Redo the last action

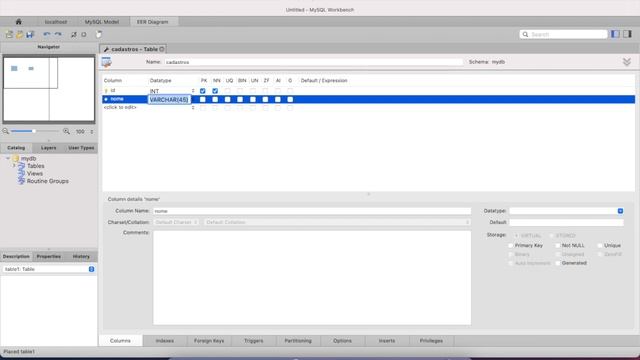58,35
